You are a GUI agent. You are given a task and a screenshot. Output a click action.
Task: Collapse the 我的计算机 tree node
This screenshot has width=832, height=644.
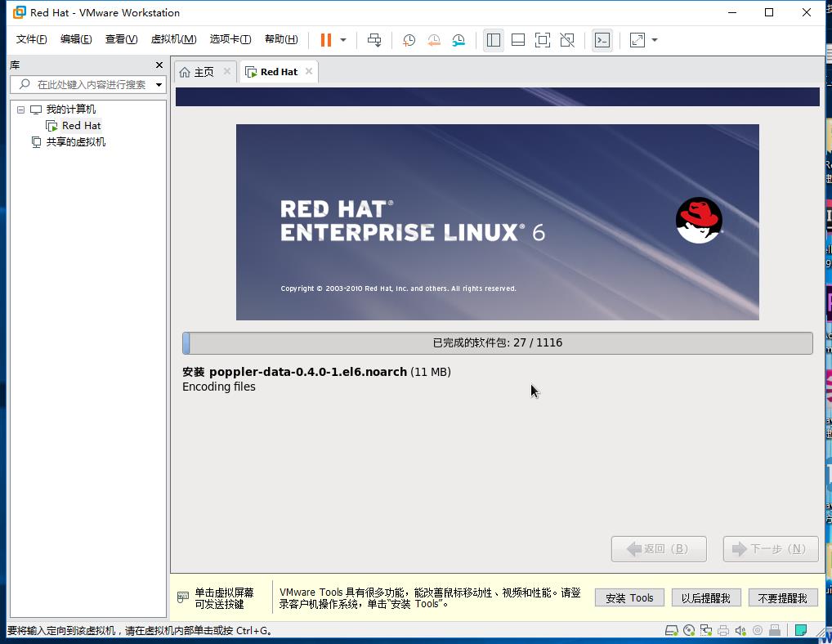pos(20,110)
